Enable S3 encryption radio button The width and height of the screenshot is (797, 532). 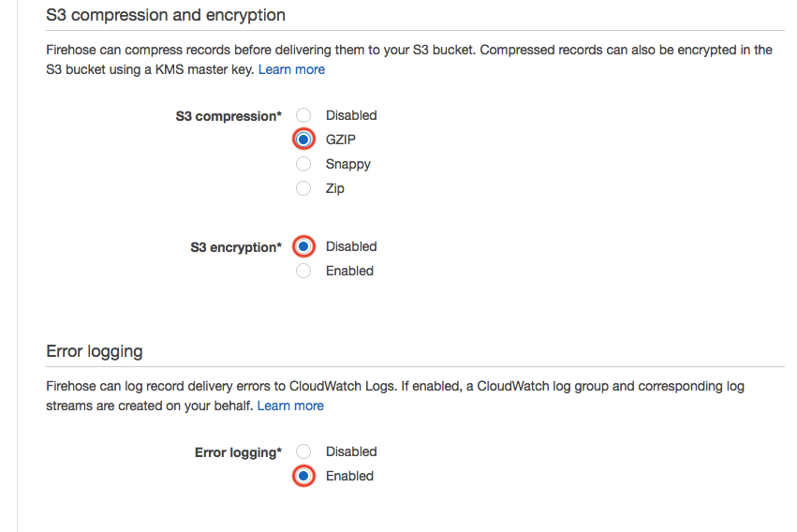pos(303,271)
